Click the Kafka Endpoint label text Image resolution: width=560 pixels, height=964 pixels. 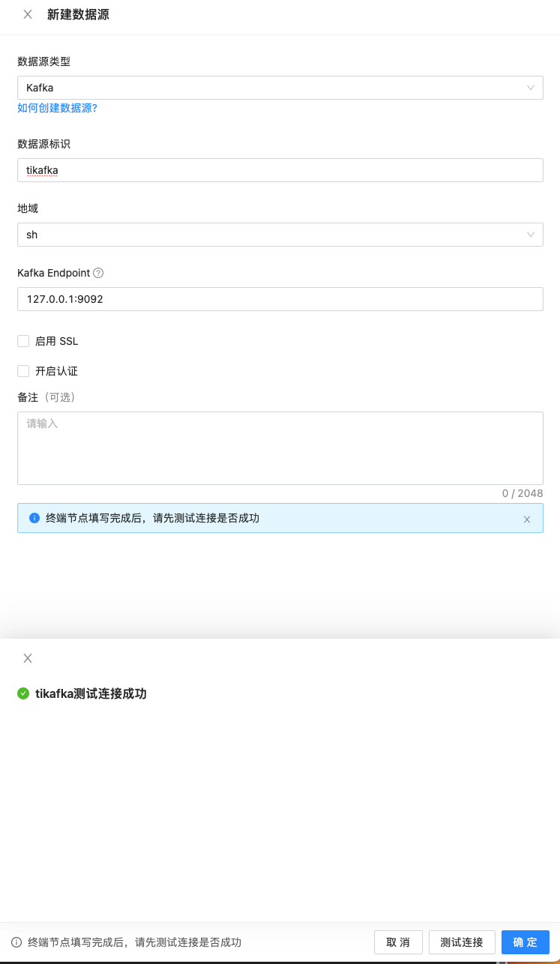tap(53, 273)
